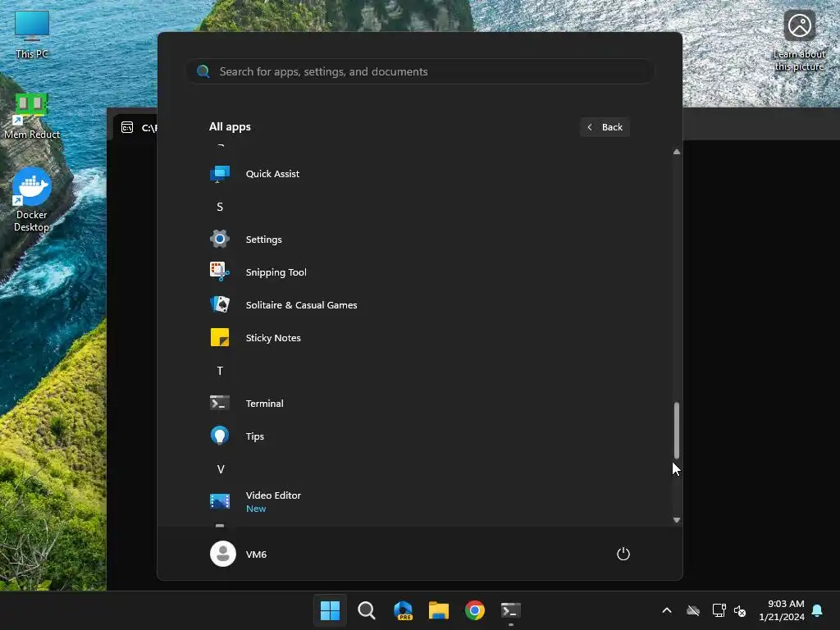Click the scrollbar down arrow
Image resolution: width=840 pixels, height=630 pixels.
tap(677, 519)
